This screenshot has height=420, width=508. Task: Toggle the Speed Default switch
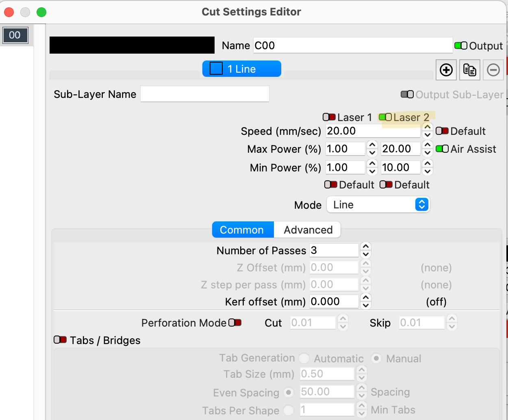pyautogui.click(x=442, y=131)
